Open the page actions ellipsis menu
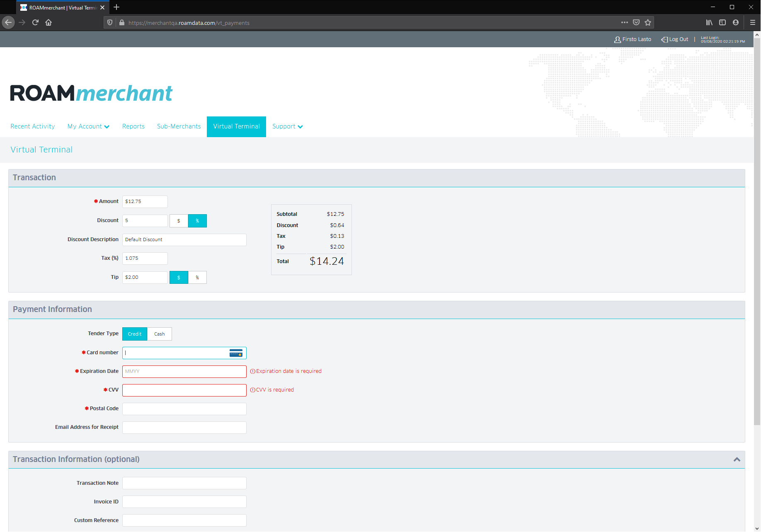 pyautogui.click(x=625, y=22)
